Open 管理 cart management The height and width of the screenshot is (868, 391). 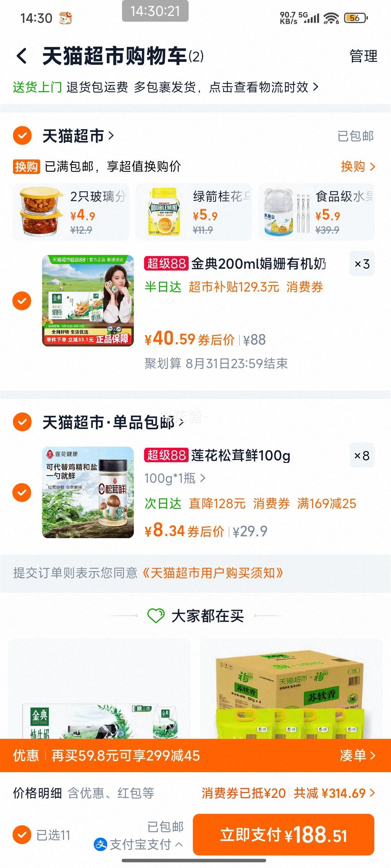[x=363, y=56]
